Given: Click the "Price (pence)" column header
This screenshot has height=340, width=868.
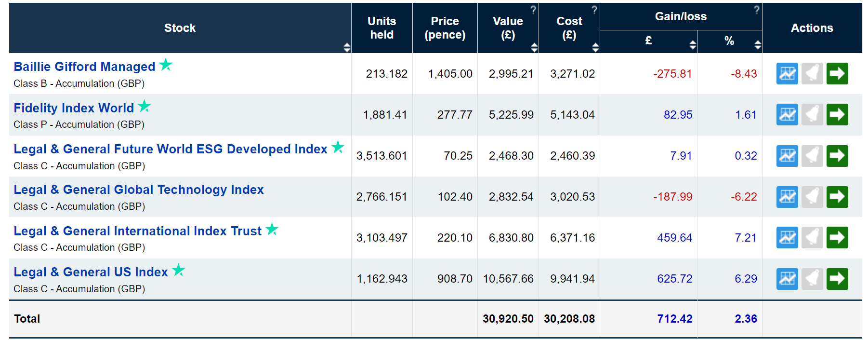Looking at the screenshot, I should click(x=445, y=28).
